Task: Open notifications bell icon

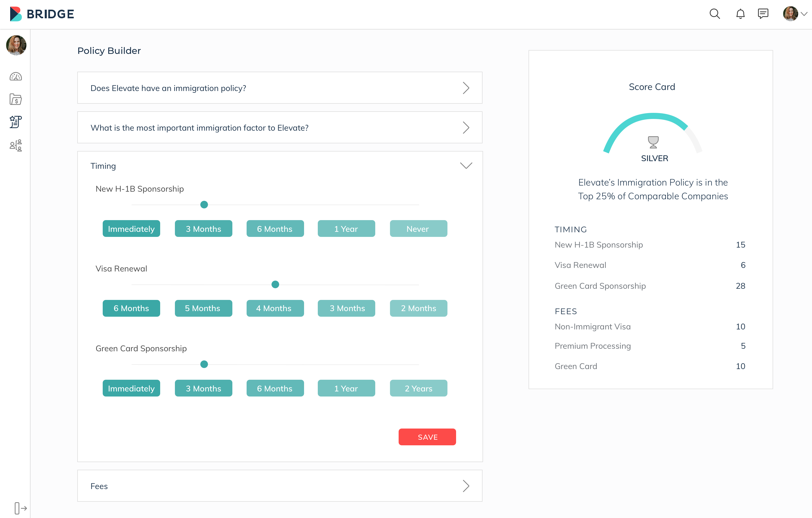Action: coord(740,14)
